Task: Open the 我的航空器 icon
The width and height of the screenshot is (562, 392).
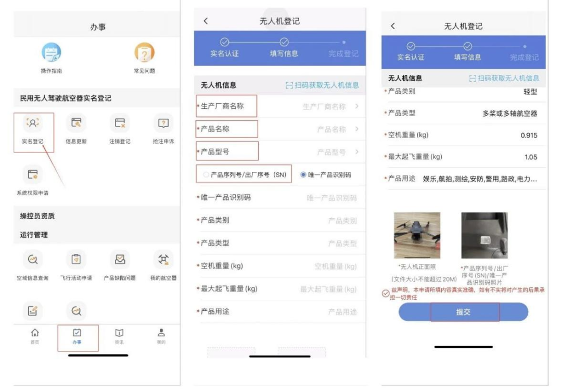Action: [x=163, y=259]
